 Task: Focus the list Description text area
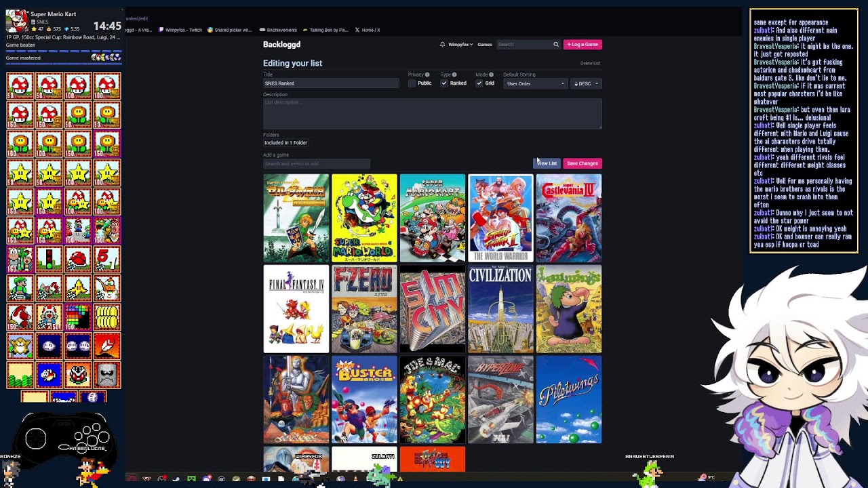432,113
